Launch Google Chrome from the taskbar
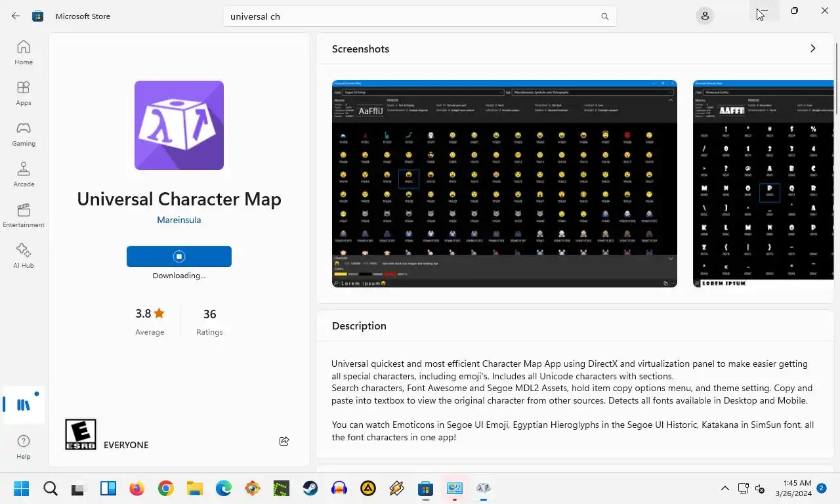The height and width of the screenshot is (504, 840). pos(165,488)
